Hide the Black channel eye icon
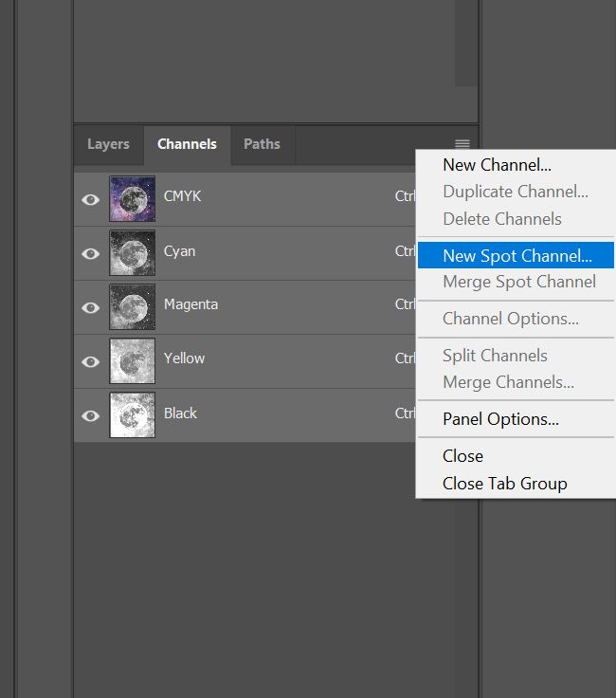Screen dimensions: 616x698 91,415
